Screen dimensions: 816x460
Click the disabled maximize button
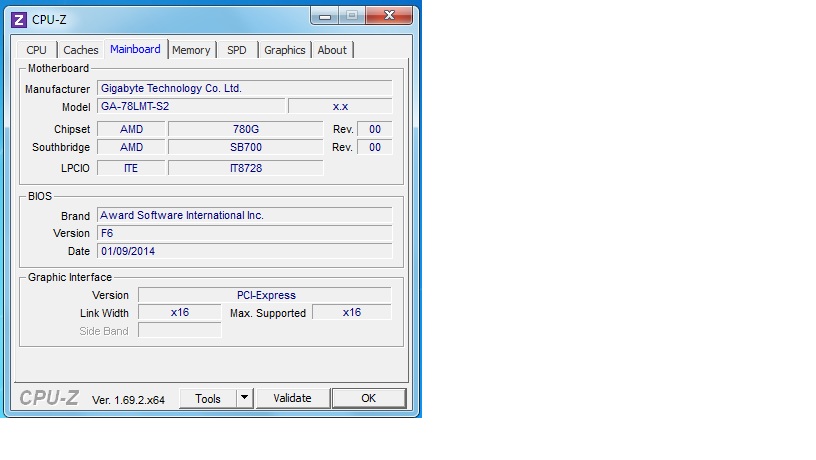pyautogui.click(x=352, y=16)
